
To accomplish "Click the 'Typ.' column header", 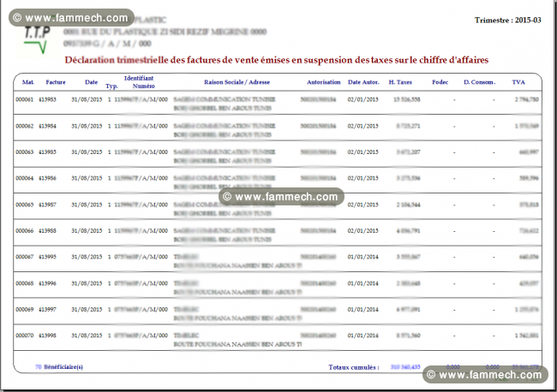I will tap(111, 86).
